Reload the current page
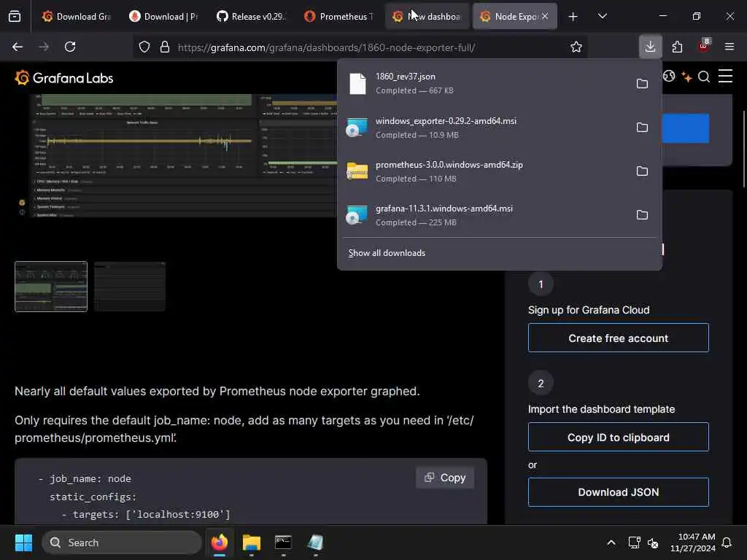Image resolution: width=747 pixels, height=560 pixels. [70, 47]
